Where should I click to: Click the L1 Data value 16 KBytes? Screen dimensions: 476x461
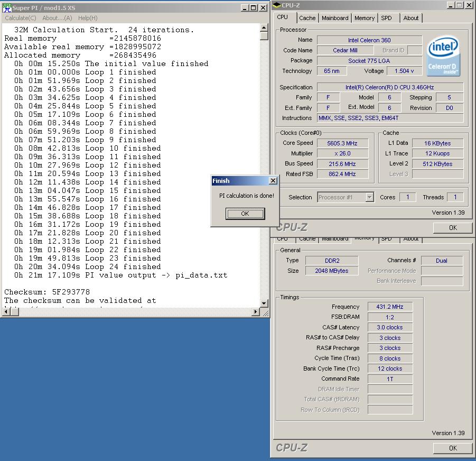click(437, 143)
